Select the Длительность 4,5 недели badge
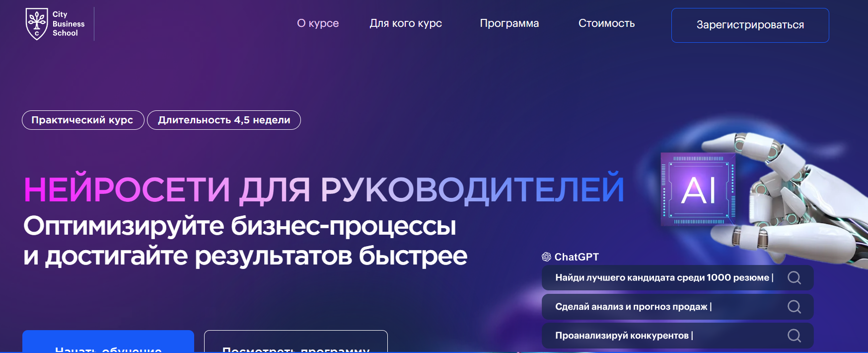This screenshot has width=868, height=353. (224, 120)
